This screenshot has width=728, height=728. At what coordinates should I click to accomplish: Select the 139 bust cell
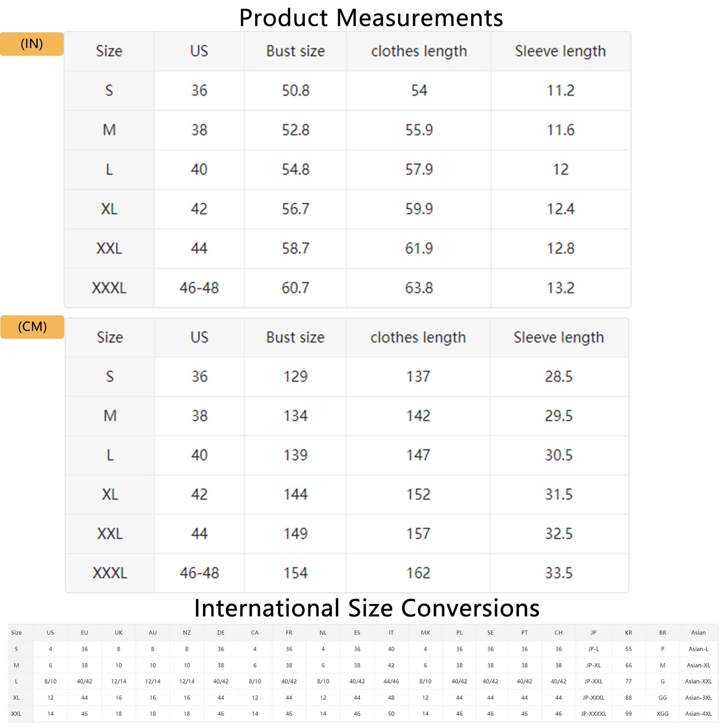295,455
